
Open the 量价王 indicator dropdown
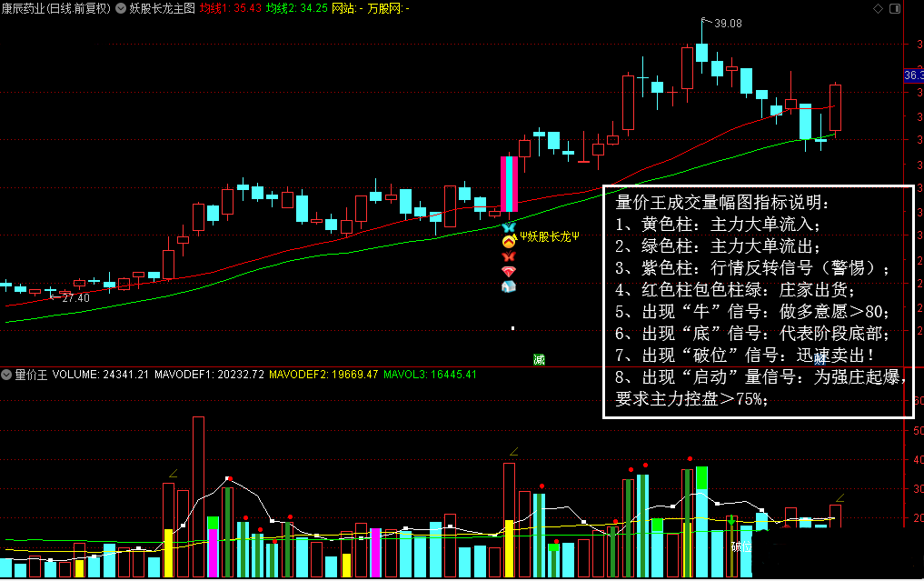pos(6,375)
